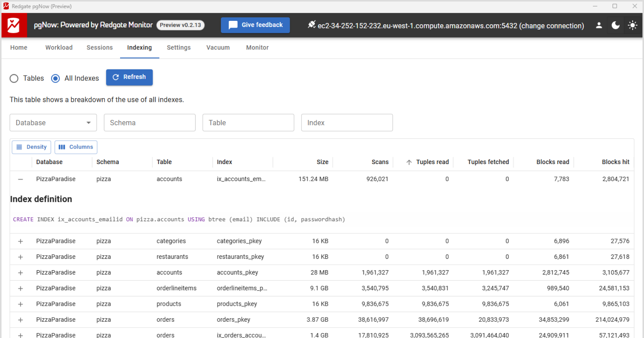Click the 2,804,721 blocks hit cell
This screenshot has width=644, height=338.
tap(616, 179)
